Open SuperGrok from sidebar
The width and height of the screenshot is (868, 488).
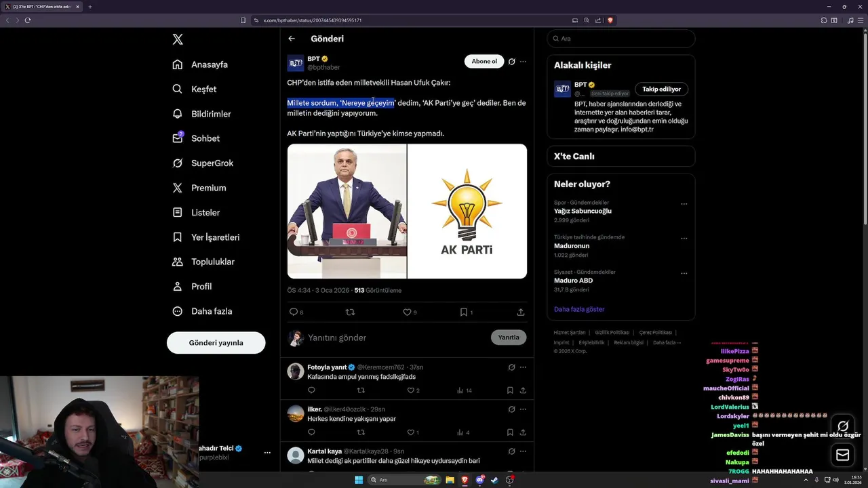click(x=203, y=163)
